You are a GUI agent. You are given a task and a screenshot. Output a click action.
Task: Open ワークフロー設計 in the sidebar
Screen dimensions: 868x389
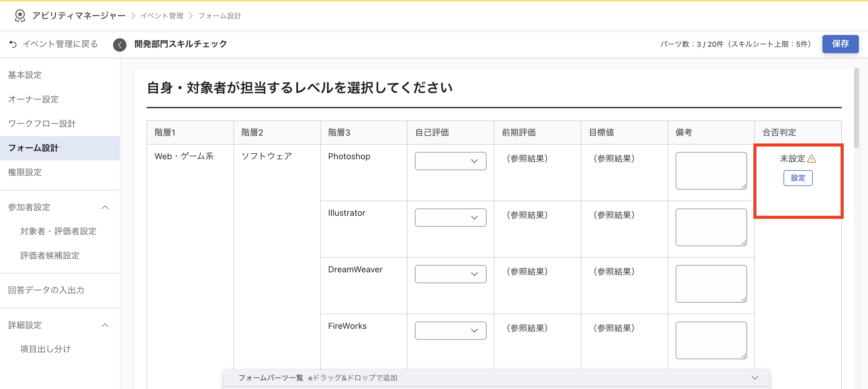tap(42, 124)
